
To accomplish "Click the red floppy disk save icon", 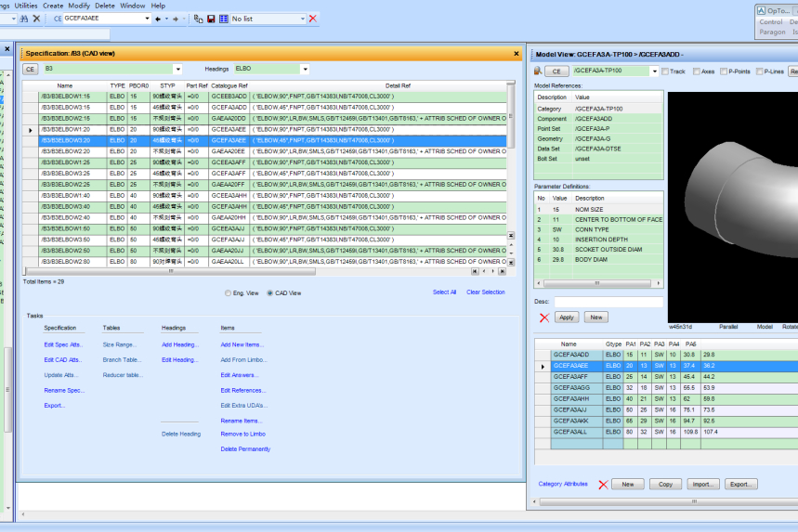I will [x=211, y=19].
